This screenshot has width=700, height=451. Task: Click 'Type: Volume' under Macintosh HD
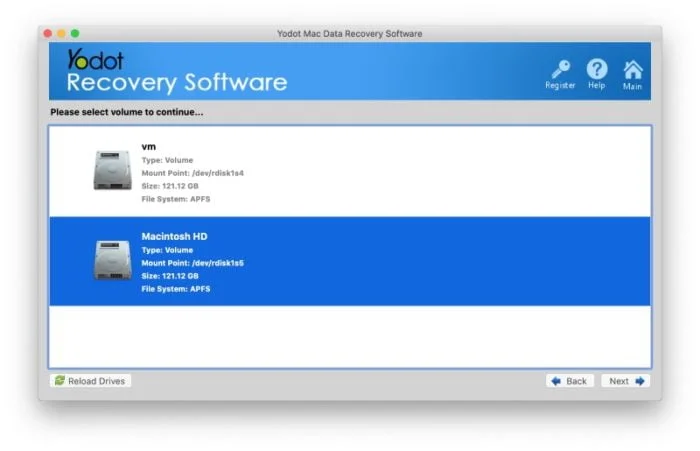click(x=167, y=250)
